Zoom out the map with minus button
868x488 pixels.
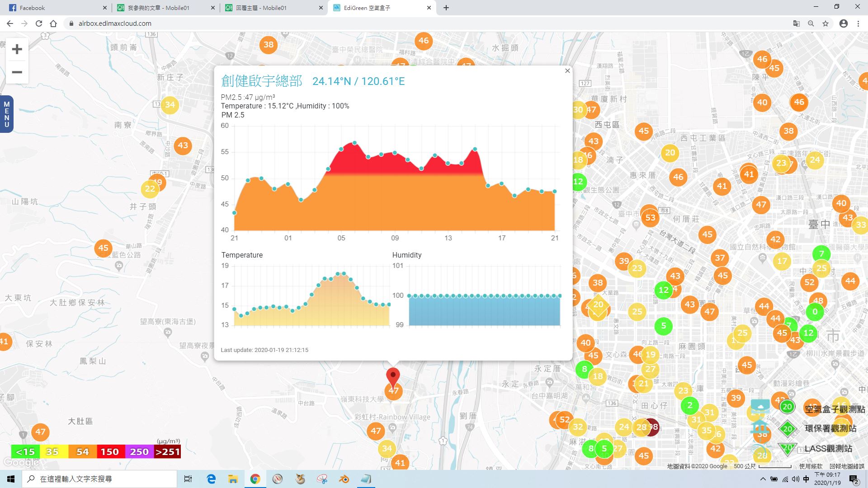pyautogui.click(x=17, y=72)
